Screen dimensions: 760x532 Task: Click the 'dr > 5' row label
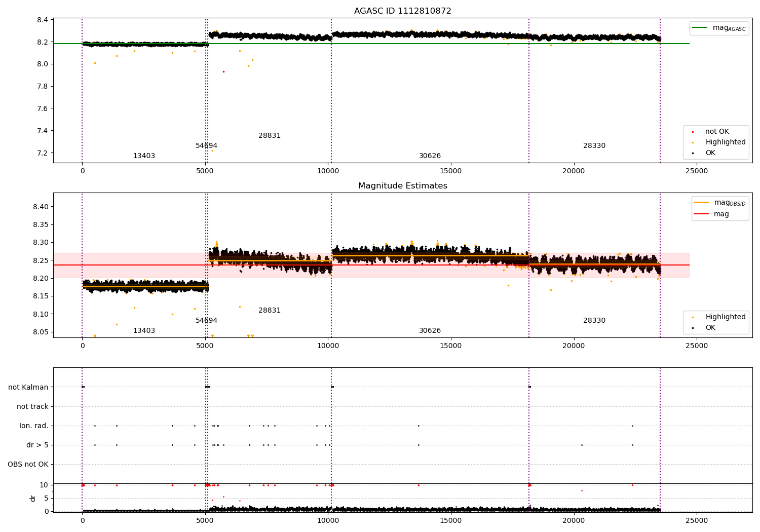pyautogui.click(x=37, y=445)
